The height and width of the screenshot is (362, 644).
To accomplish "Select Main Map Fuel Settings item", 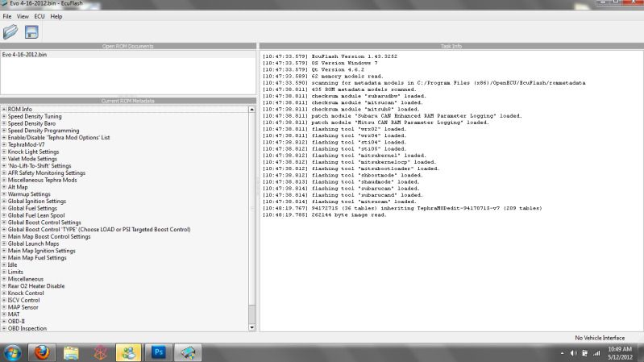I will point(37,258).
